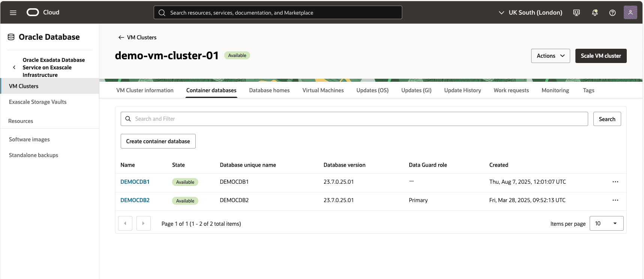Select VM Clusters in the sidebar
This screenshot has width=644, height=279.
(49, 86)
